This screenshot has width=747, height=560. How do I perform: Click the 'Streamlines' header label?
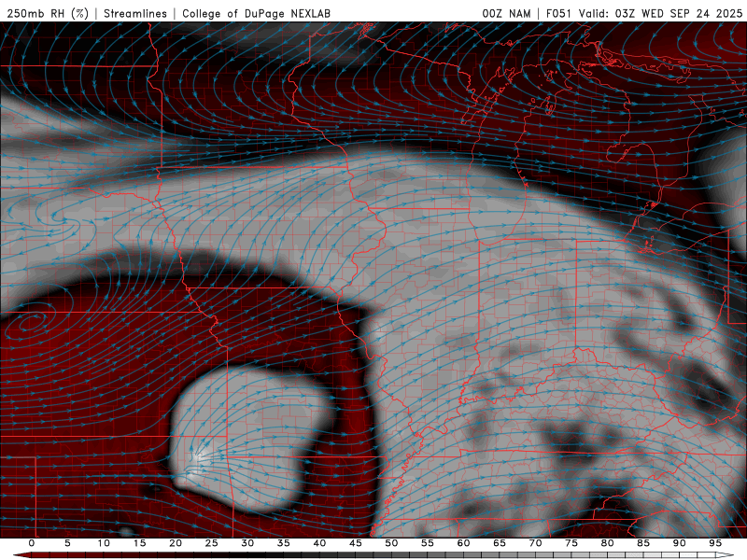tap(135, 13)
